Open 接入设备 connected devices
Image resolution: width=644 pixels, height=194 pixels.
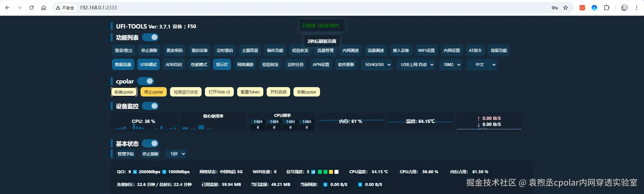(x=401, y=50)
